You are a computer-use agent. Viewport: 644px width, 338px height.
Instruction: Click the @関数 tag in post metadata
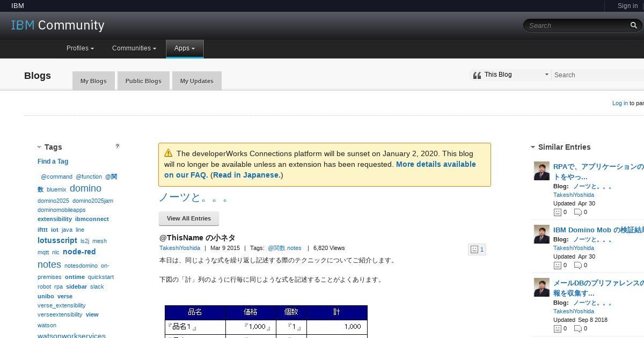[276, 248]
